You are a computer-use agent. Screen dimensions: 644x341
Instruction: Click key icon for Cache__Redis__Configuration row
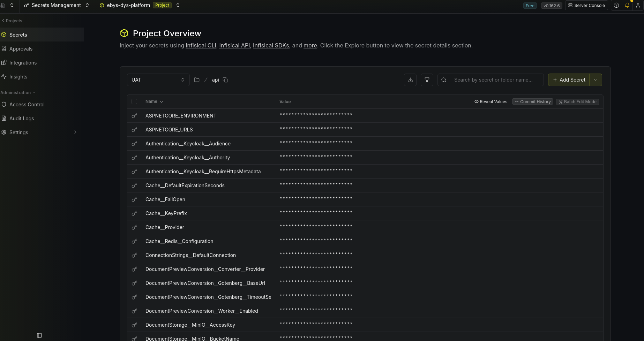pyautogui.click(x=134, y=241)
